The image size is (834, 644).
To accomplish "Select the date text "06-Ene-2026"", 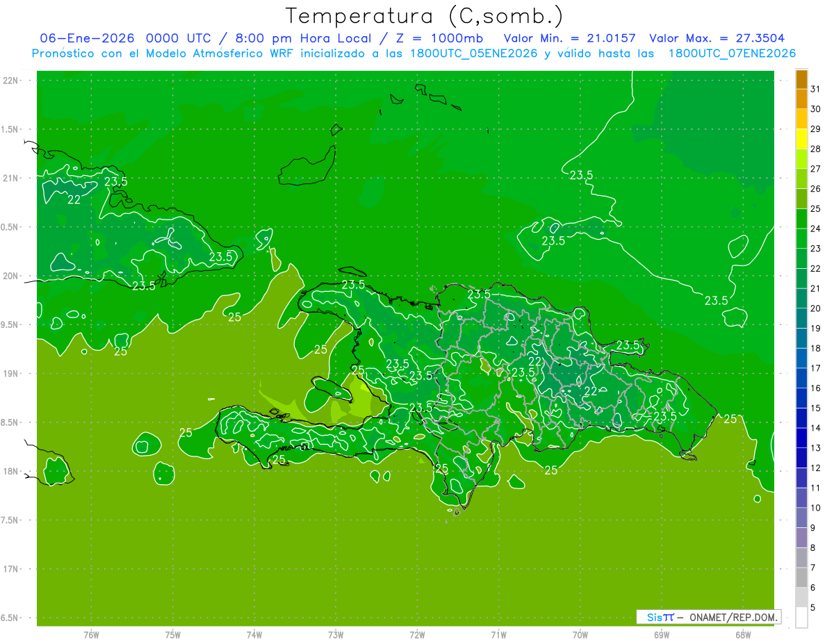I will [88, 38].
